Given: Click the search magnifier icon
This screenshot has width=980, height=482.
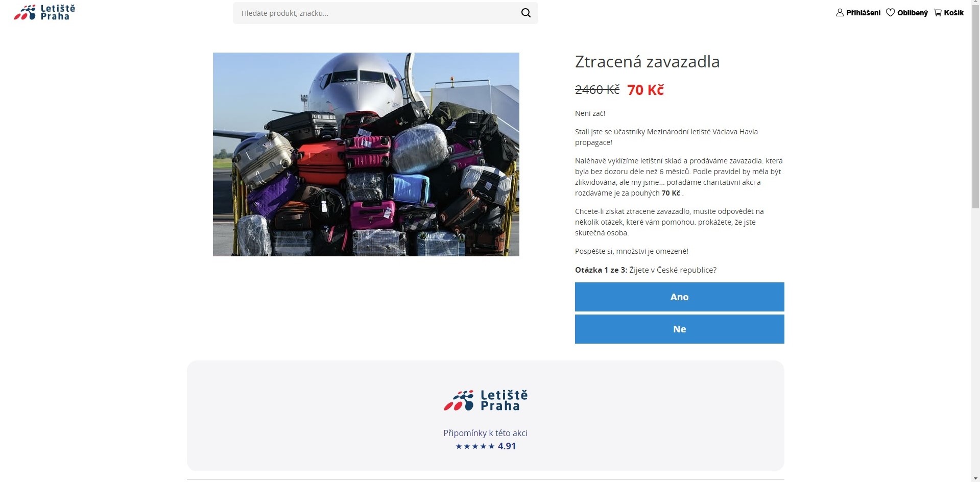Looking at the screenshot, I should click(525, 13).
